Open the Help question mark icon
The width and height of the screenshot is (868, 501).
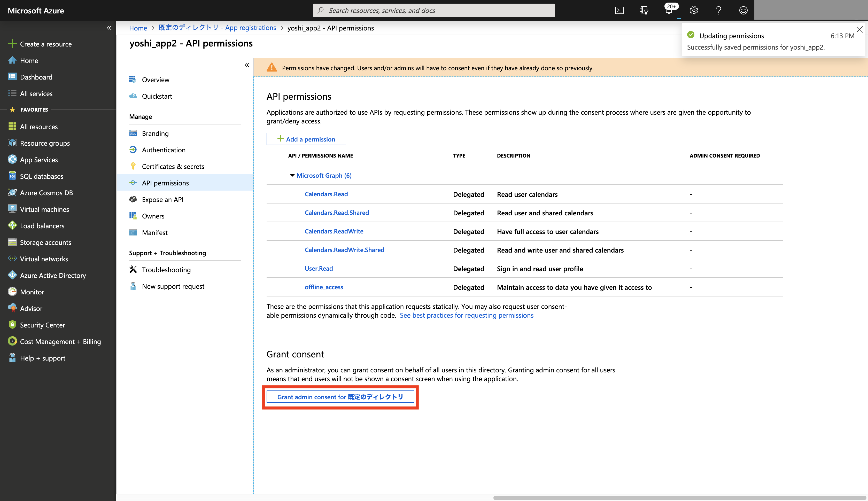tap(718, 10)
